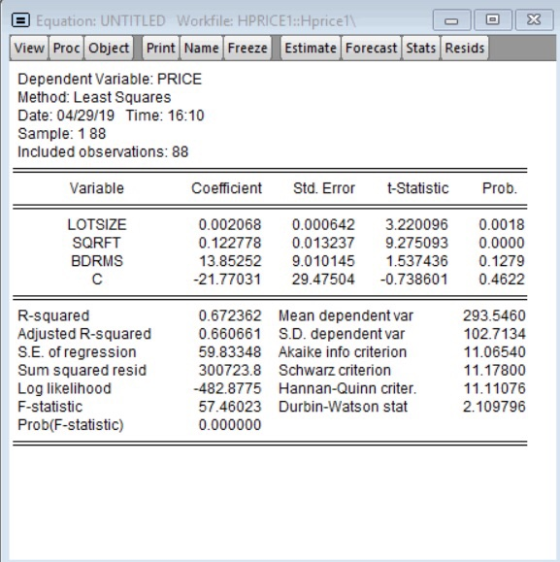560x562 pixels.
Task: Click the Prob(F-statistic) value 0.000000
Action: point(230,425)
